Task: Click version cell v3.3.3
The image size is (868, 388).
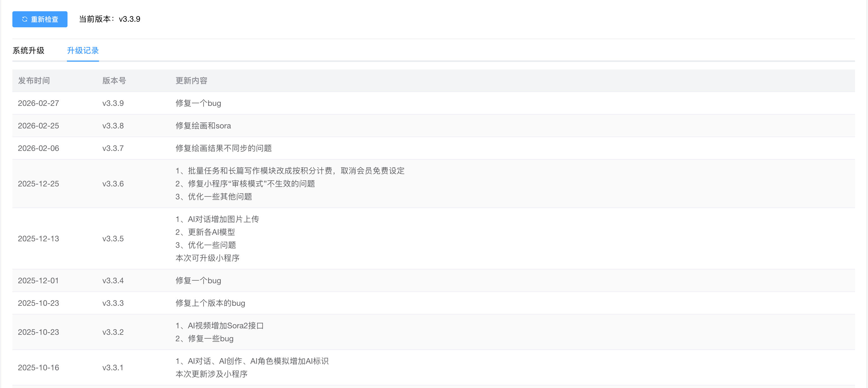Action: coord(113,303)
